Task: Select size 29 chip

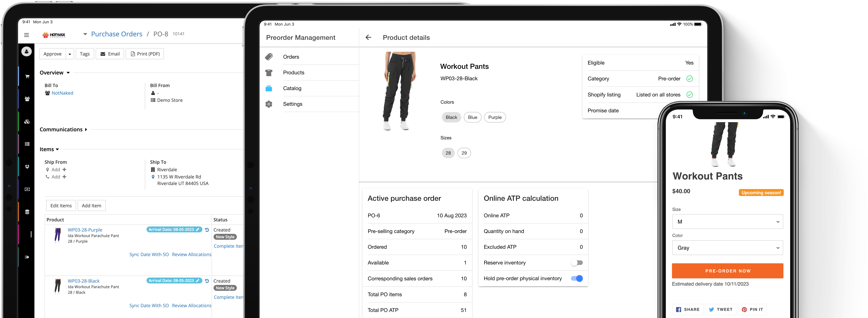Action: tap(464, 153)
